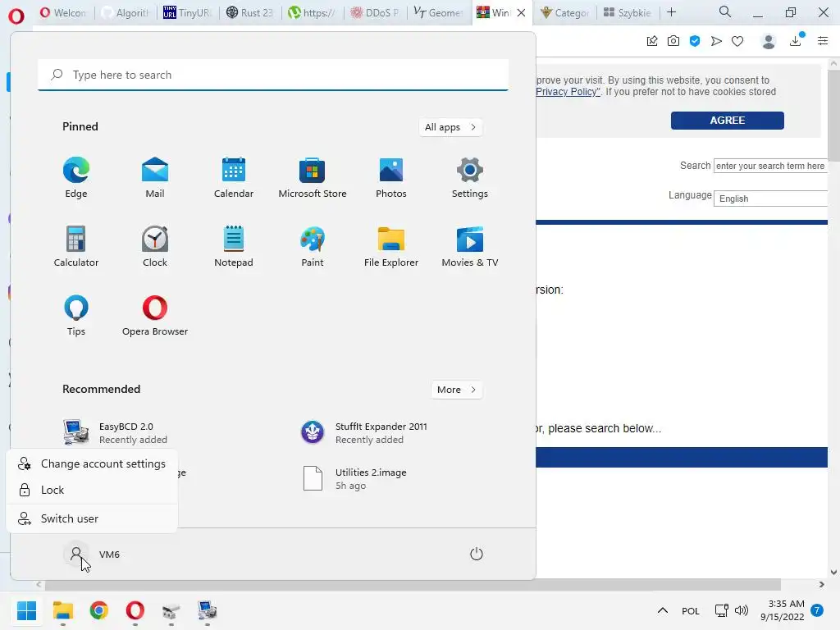Screen dimensions: 840x630
Task: Click the Opera heart bookmark icon
Action: click(737, 41)
